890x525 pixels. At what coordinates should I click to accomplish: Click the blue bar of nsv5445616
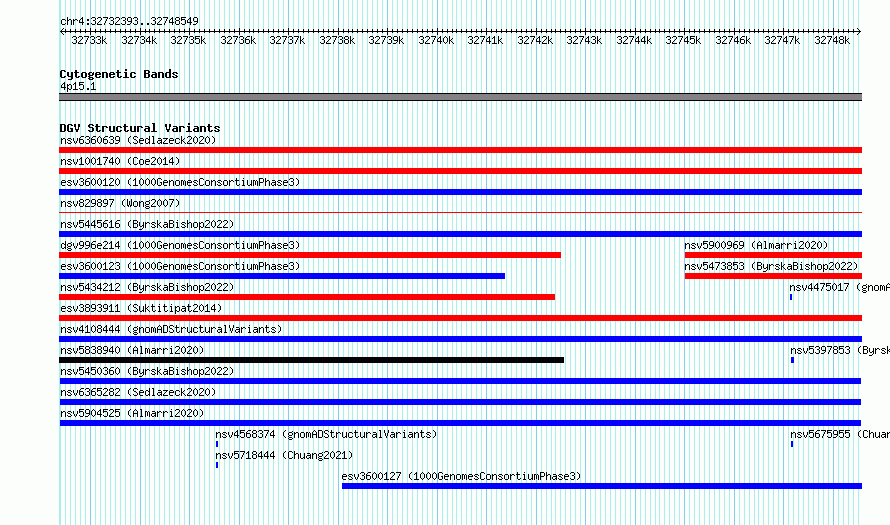point(460,234)
